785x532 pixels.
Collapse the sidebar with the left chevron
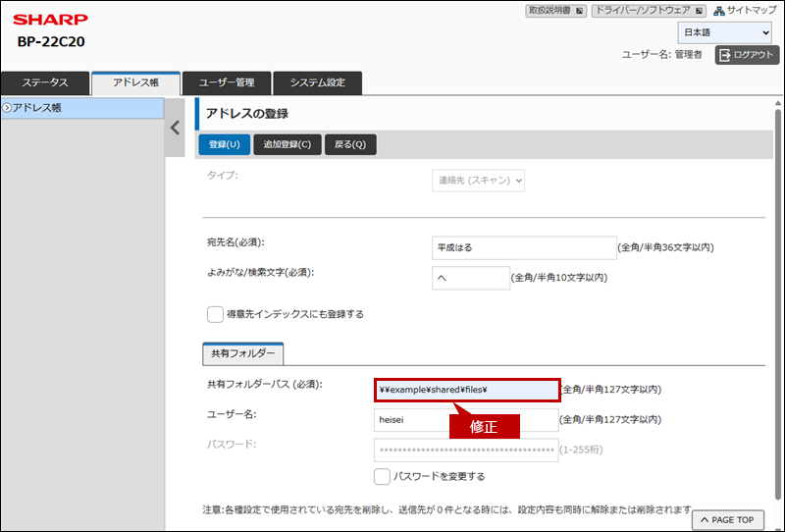tap(175, 128)
